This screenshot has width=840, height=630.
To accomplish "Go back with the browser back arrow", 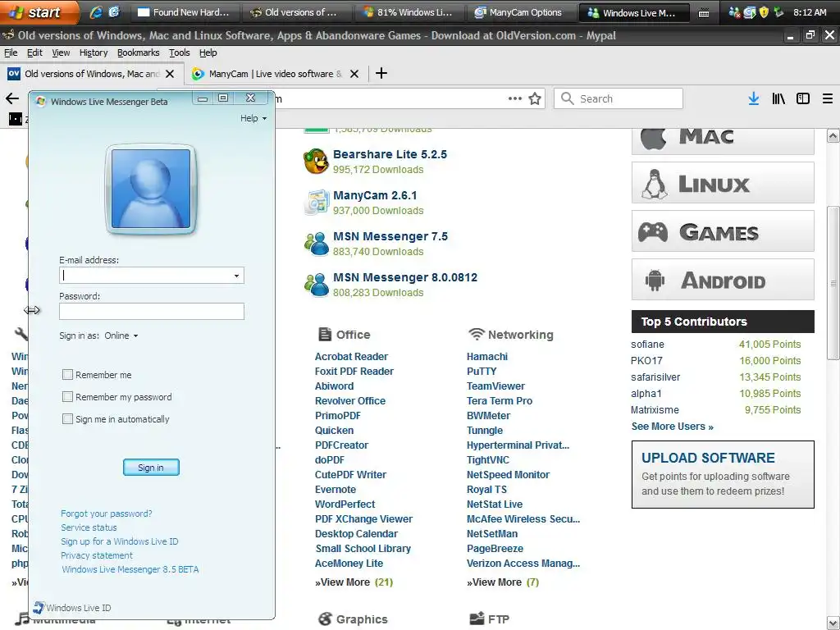I will 11,98.
